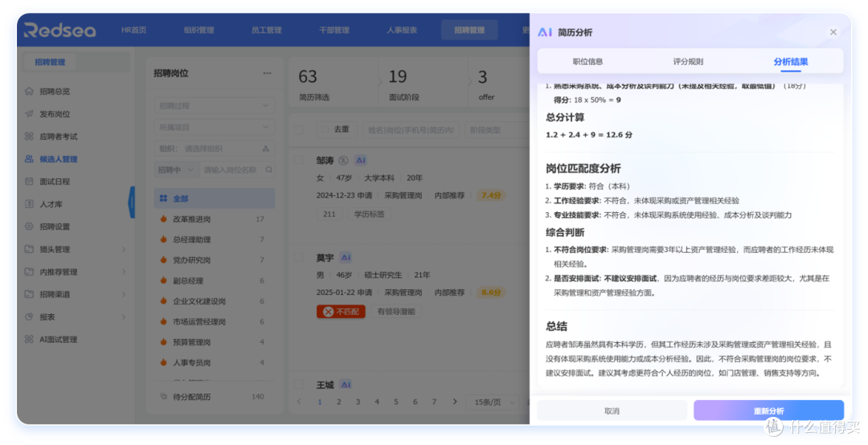Viewport: 868px width, 445px height.
Task: Click the AI badge next to 莫宇
Action: 346,257
